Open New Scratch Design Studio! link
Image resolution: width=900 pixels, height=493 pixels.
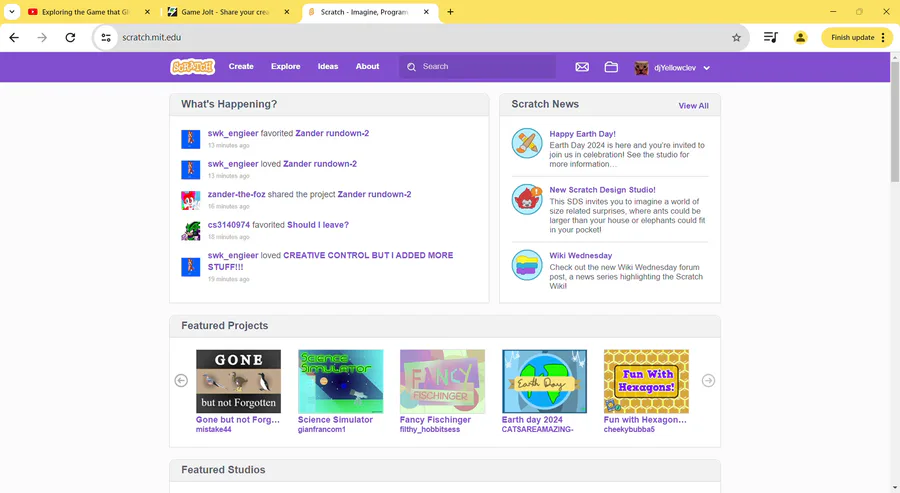(x=602, y=190)
